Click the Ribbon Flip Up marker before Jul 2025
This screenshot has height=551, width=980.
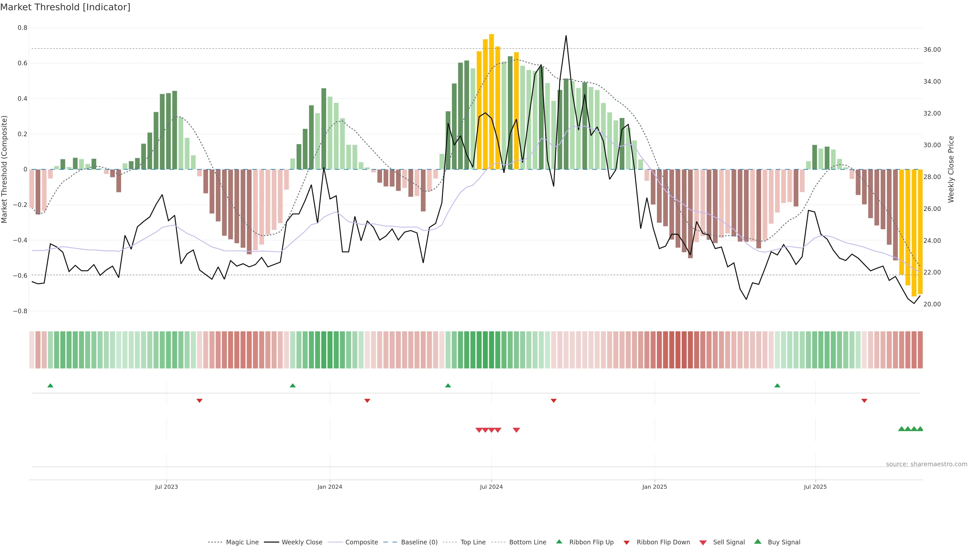click(777, 386)
